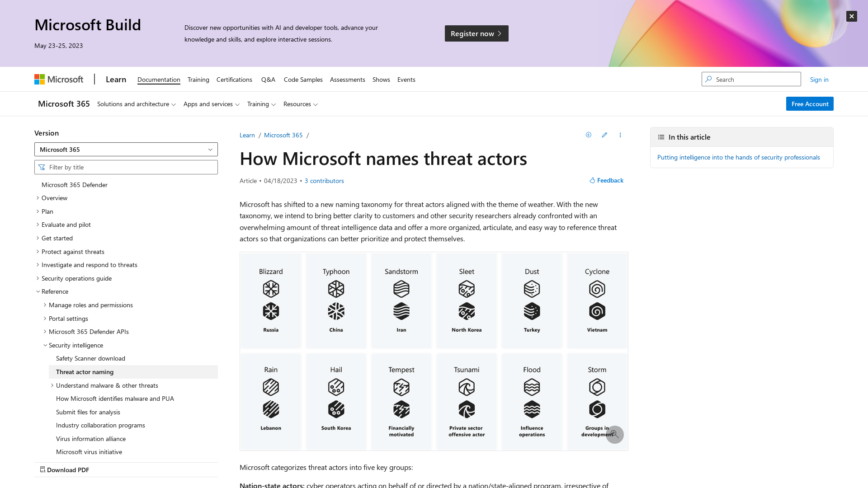The width and height of the screenshot is (868, 488).
Task: Open Microsoft virus initiative
Action: [x=89, y=452]
